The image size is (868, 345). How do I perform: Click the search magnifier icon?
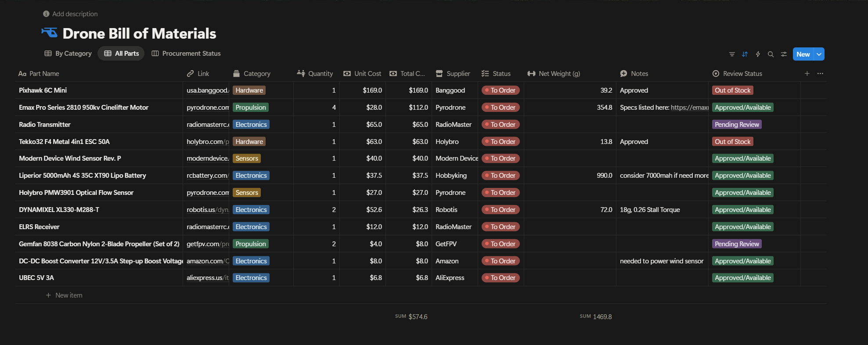(771, 54)
